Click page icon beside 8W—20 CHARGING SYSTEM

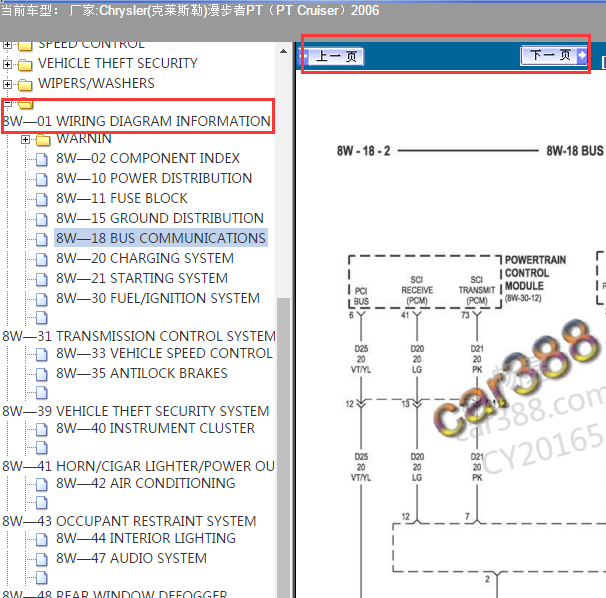pyautogui.click(x=42, y=259)
